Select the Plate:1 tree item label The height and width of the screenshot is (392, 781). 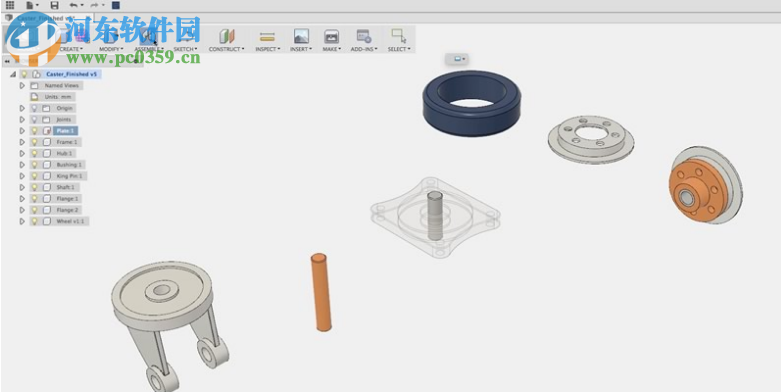(x=66, y=131)
